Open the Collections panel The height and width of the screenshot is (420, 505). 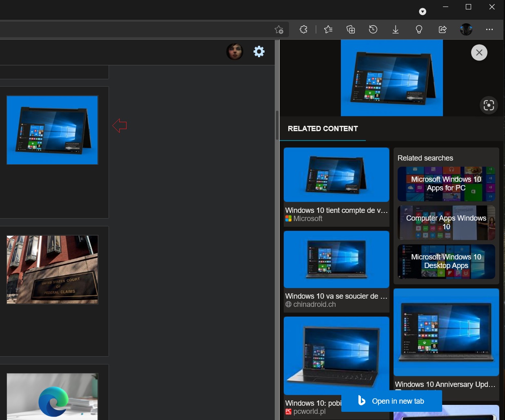pyautogui.click(x=351, y=29)
